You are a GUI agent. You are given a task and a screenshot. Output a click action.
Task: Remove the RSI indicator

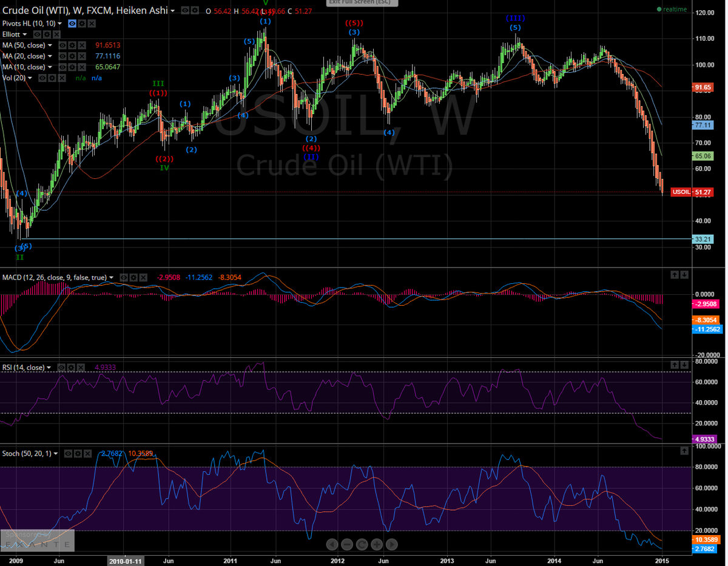(81, 368)
